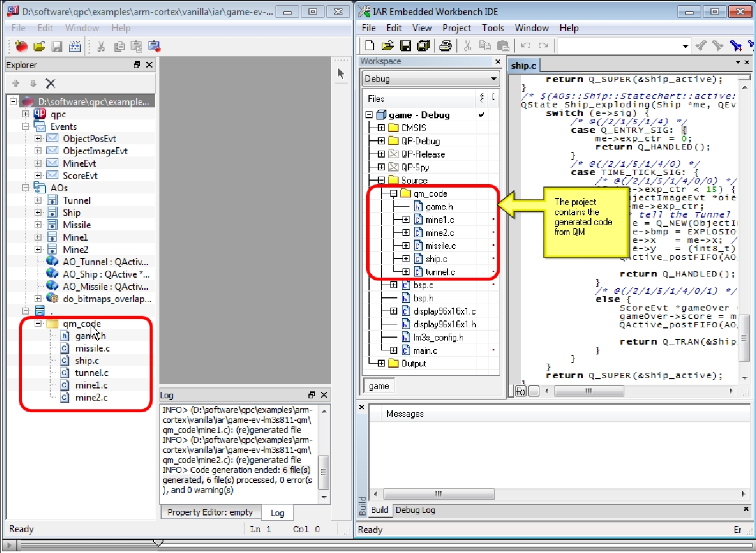Click the New Document icon in IAR toolbar
The height and width of the screenshot is (553, 756).
pyautogui.click(x=370, y=46)
